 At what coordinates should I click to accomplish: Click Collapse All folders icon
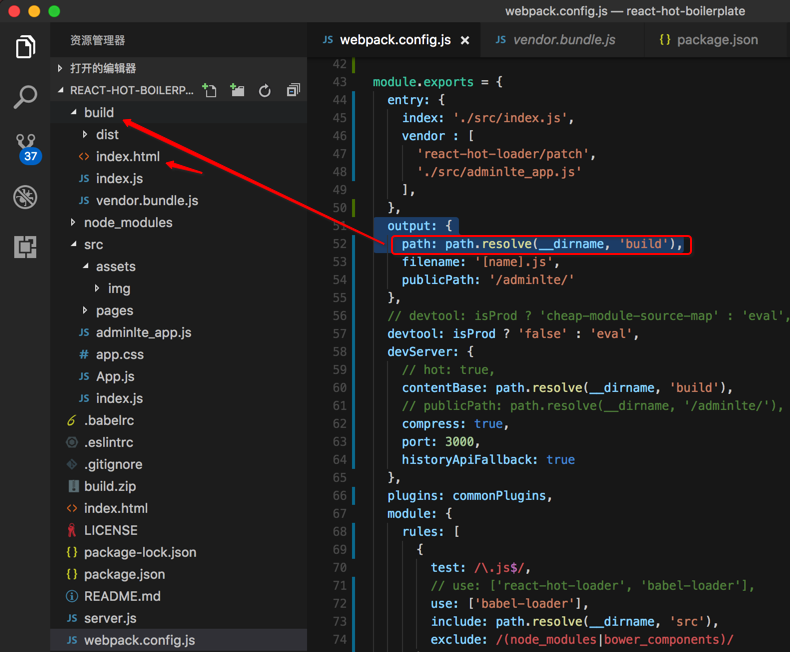293,91
